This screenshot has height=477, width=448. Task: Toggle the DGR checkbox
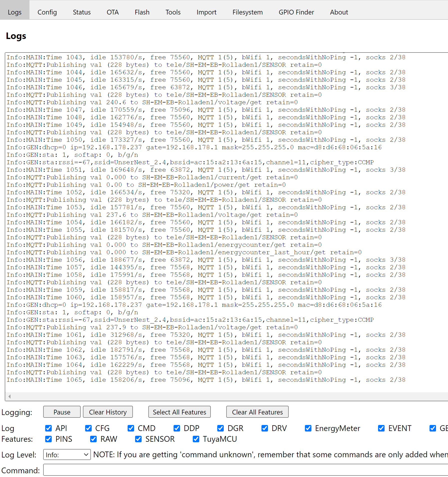(221, 428)
